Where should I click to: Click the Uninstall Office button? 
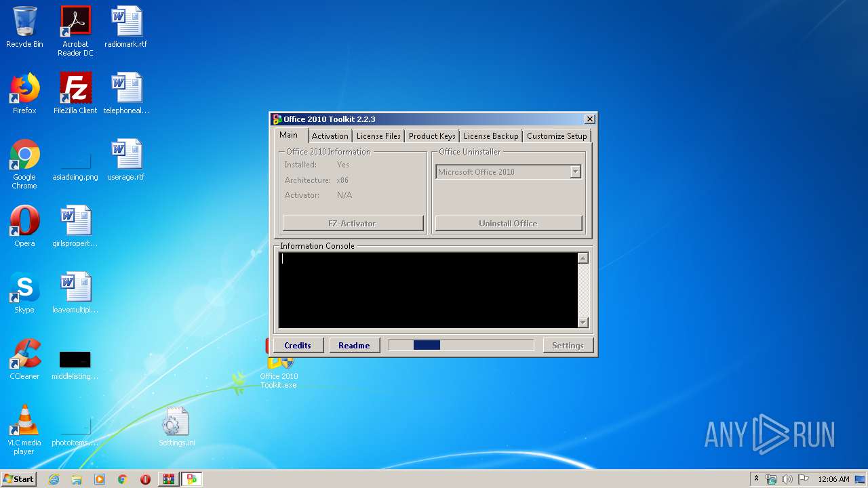[508, 223]
